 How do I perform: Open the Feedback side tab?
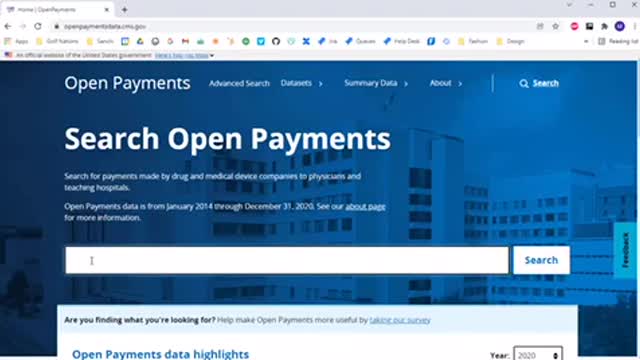point(626,250)
